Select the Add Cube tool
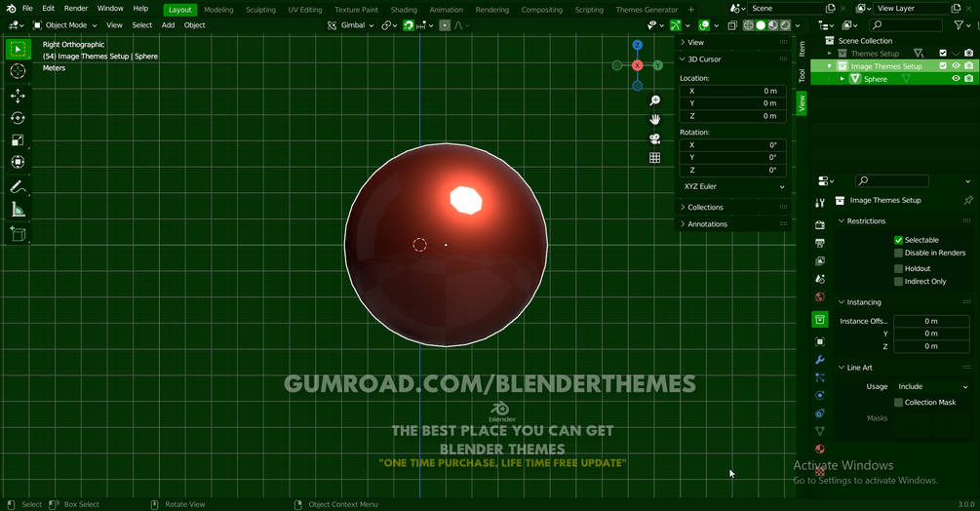980x511 pixels. [19, 234]
